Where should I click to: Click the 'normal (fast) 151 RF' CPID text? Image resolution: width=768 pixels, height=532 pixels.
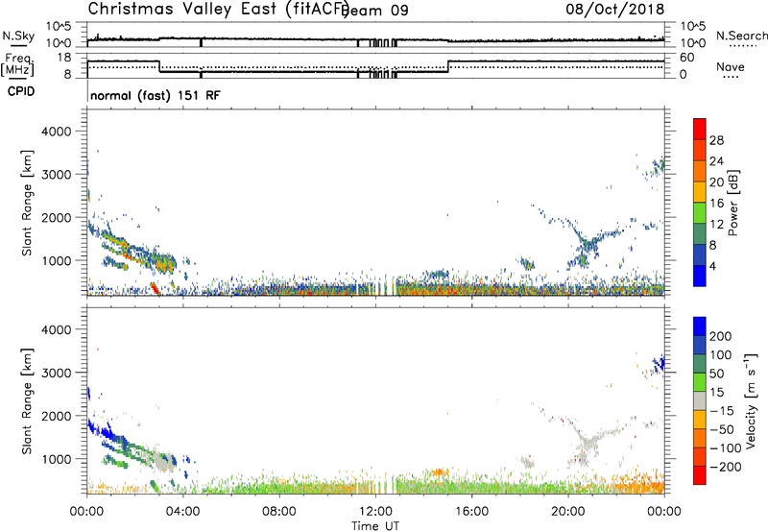click(x=156, y=95)
